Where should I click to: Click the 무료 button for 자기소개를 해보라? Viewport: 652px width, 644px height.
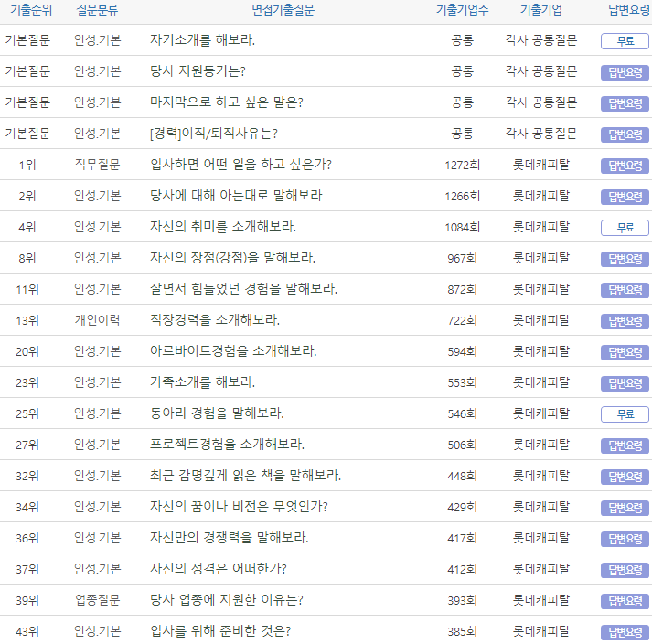[x=625, y=41]
